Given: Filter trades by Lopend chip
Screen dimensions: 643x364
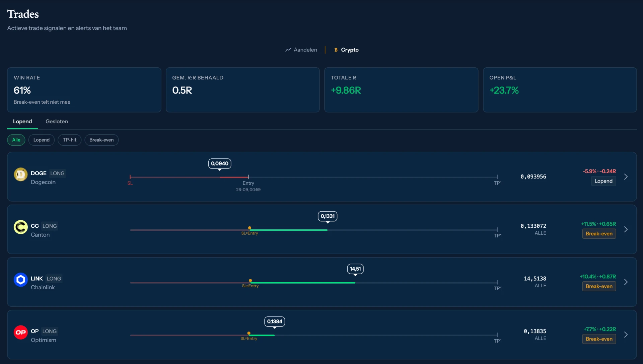Looking at the screenshot, I should [x=42, y=140].
